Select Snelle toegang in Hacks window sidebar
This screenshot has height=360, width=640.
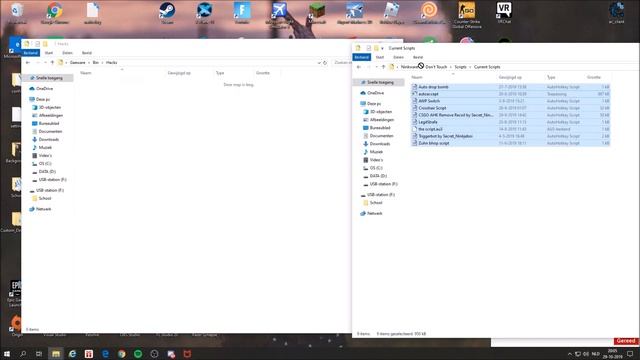click(x=49, y=78)
